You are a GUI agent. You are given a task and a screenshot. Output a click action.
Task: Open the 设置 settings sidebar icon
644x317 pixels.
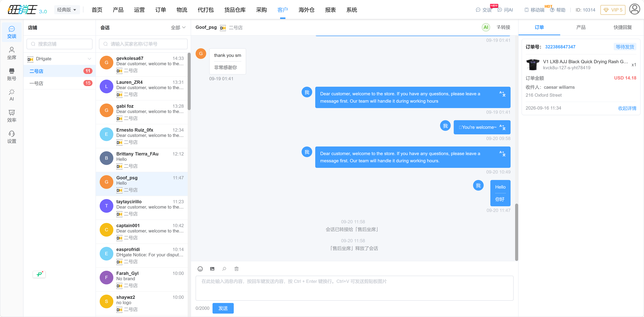click(x=11, y=137)
